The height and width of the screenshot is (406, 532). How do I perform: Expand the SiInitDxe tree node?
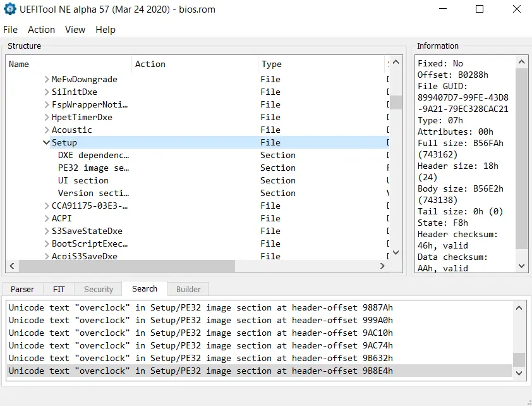point(47,92)
